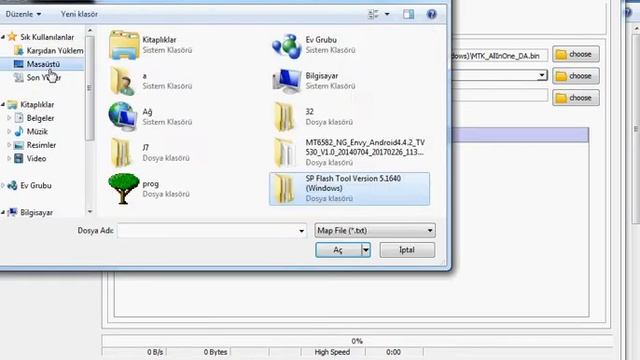Open Belgeler library in sidebar
Screen dimensions: 640x360
coord(34,118)
